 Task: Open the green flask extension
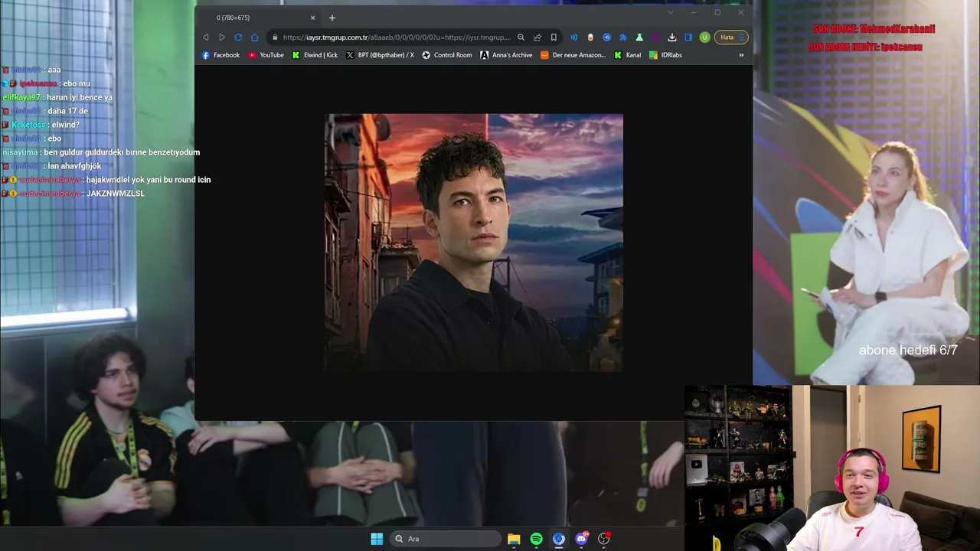tap(639, 37)
